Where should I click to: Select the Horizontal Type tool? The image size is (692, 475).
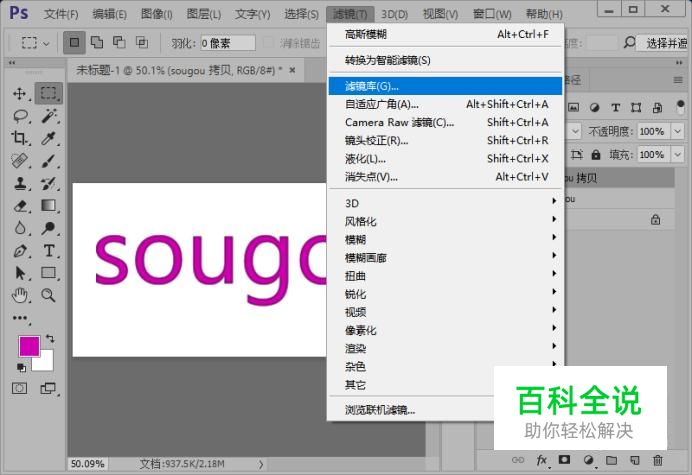(49, 251)
